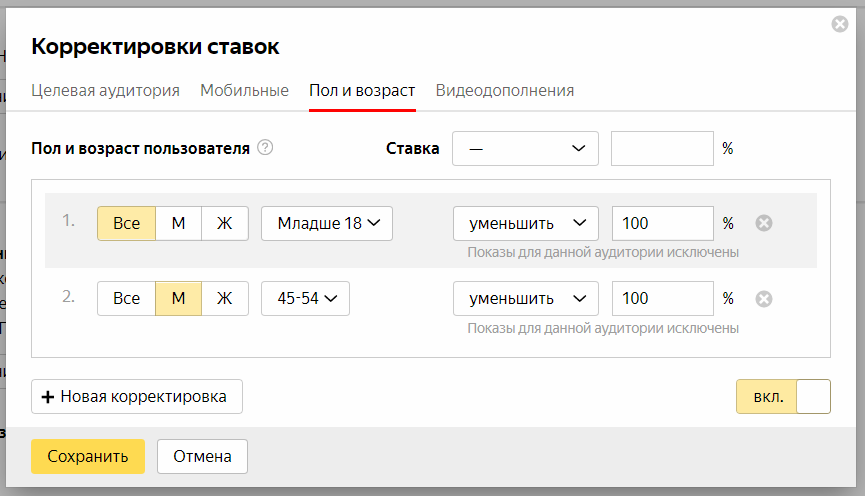Select М gender in row 2
Viewport: 865px width, 496px height.
(x=178, y=298)
